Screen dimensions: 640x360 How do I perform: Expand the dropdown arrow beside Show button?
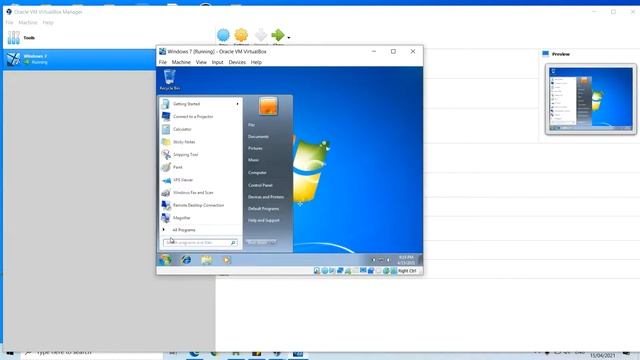[289, 38]
